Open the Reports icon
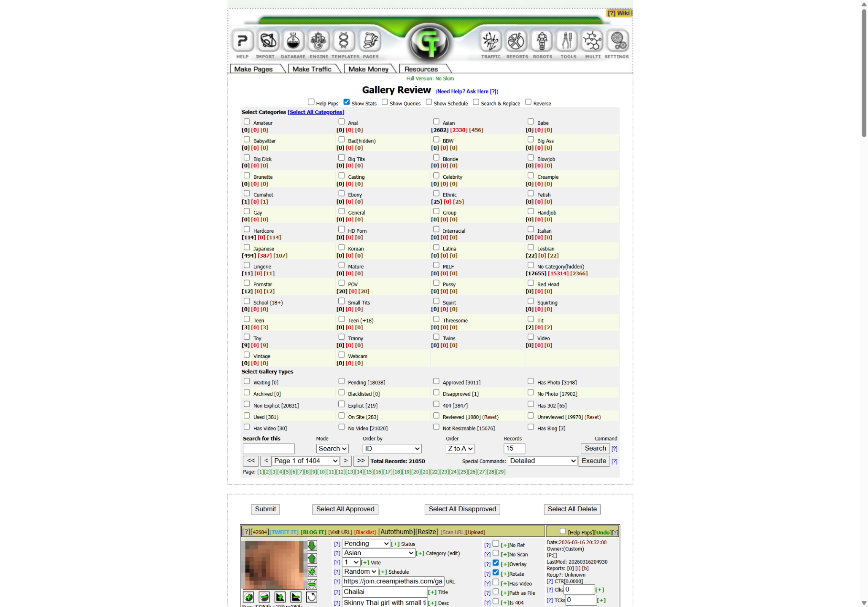Image resolution: width=868 pixels, height=607 pixels. (516, 41)
